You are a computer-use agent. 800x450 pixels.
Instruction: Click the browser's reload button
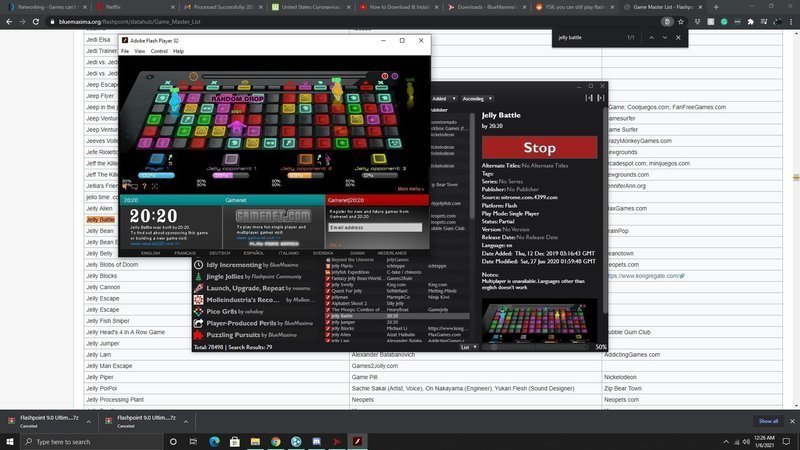[36, 22]
